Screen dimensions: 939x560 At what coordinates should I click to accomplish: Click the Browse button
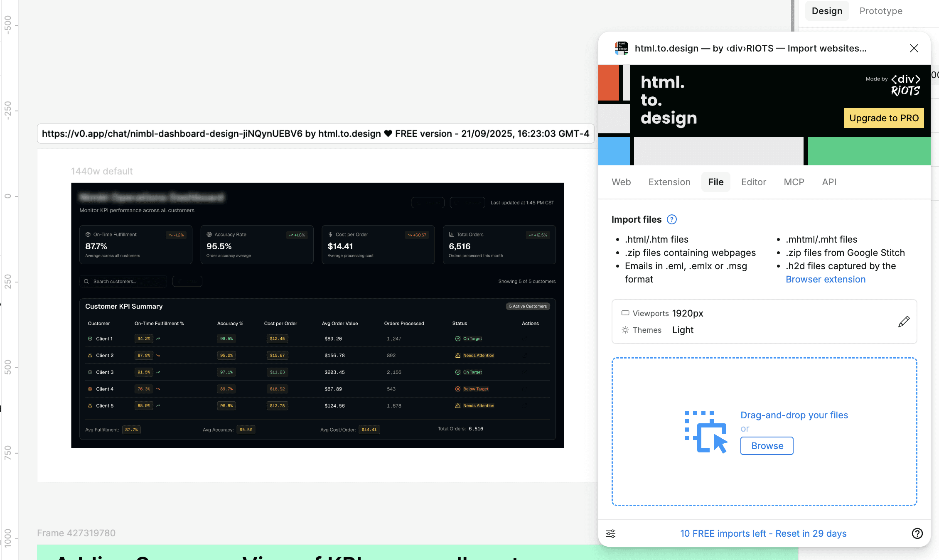pyautogui.click(x=767, y=446)
